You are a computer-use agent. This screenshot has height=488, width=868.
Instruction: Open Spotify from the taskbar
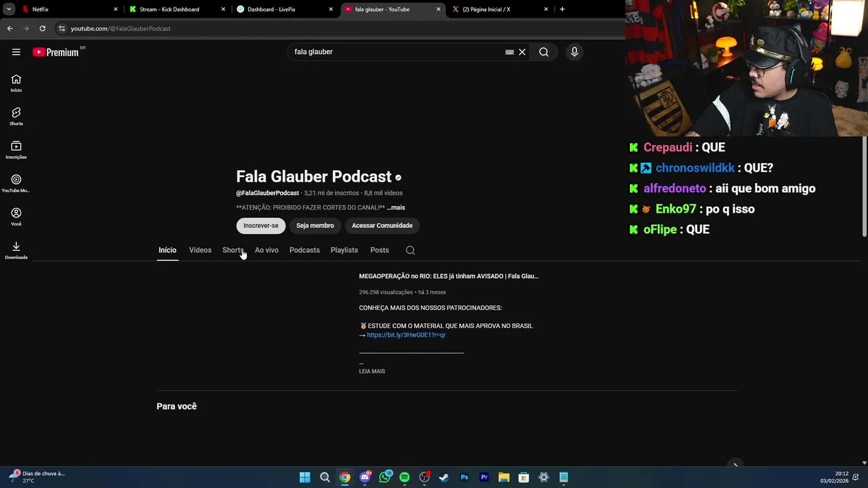click(405, 477)
